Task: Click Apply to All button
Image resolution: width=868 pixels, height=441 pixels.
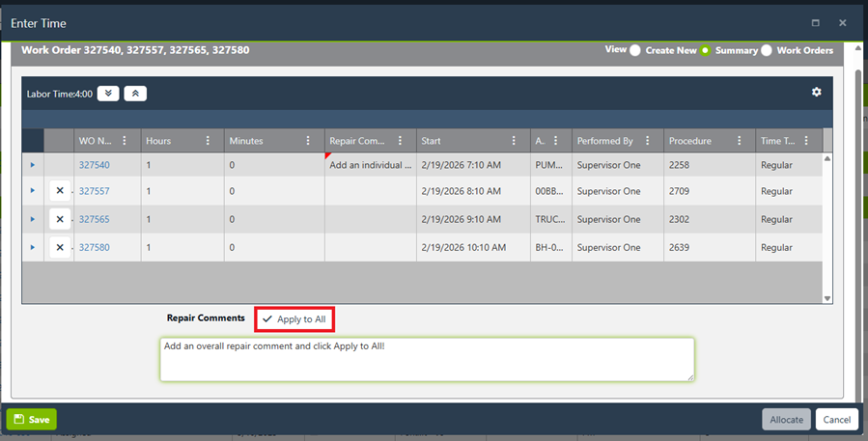Action: click(294, 318)
